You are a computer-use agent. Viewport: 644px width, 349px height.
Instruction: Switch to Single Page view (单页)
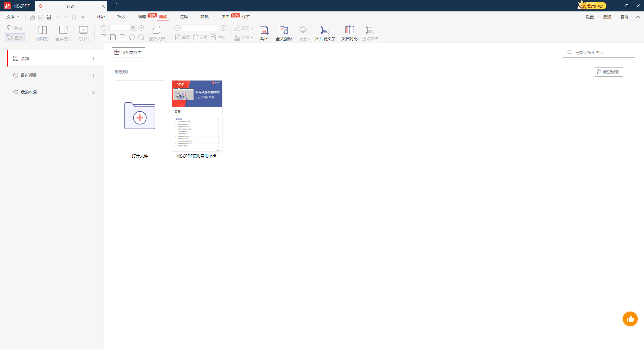pyautogui.click(x=182, y=37)
